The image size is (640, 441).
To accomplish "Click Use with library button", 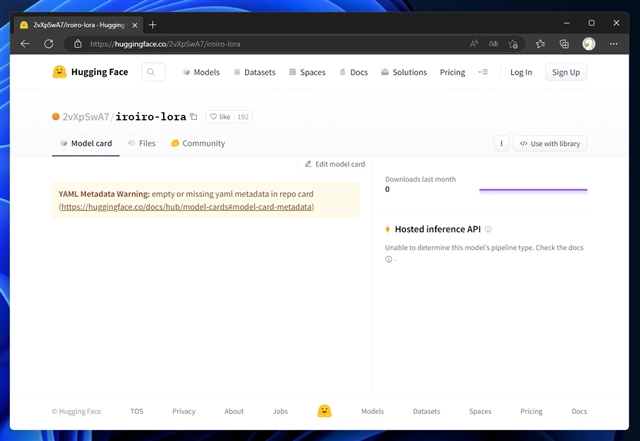I will tap(550, 143).
